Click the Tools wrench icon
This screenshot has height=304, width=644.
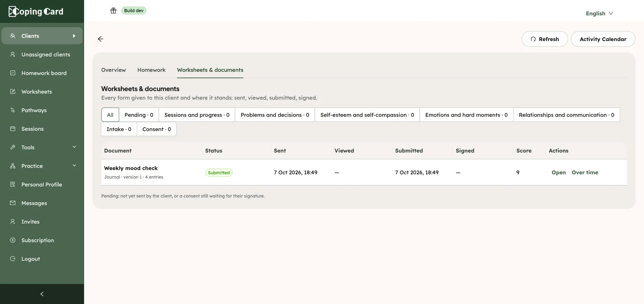pos(13,147)
